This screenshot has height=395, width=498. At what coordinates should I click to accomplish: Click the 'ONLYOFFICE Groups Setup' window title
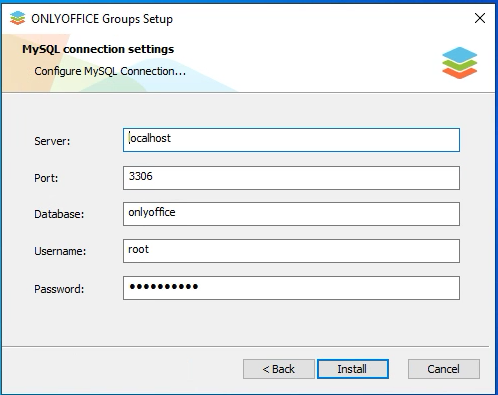pyautogui.click(x=102, y=19)
